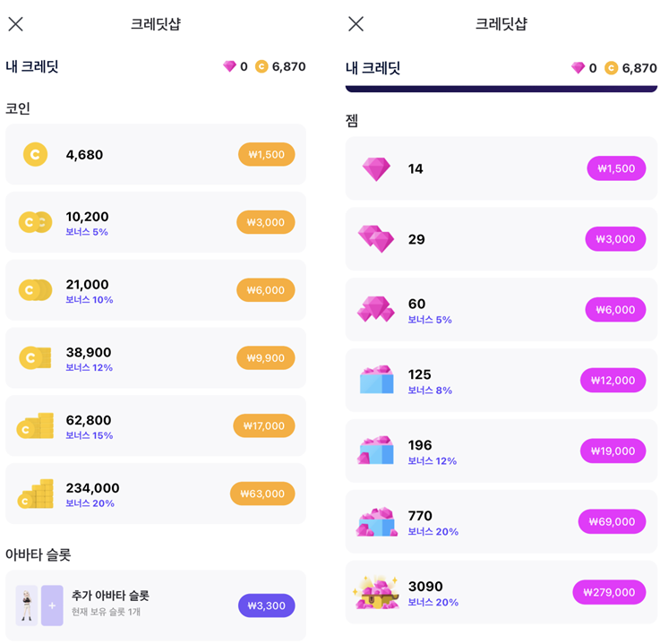Click the avatar slot thumbnail with plus
The width and height of the screenshot is (660, 644).
(52, 605)
